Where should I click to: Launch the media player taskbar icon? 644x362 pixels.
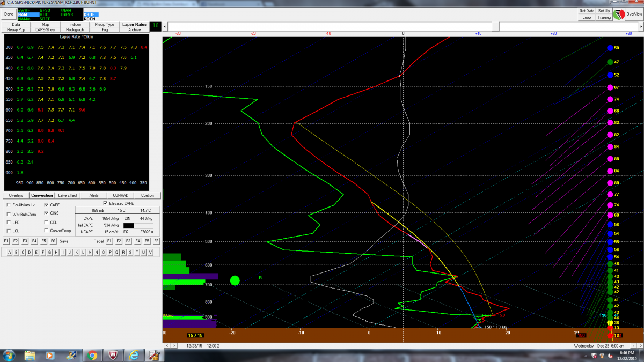pos(50,355)
